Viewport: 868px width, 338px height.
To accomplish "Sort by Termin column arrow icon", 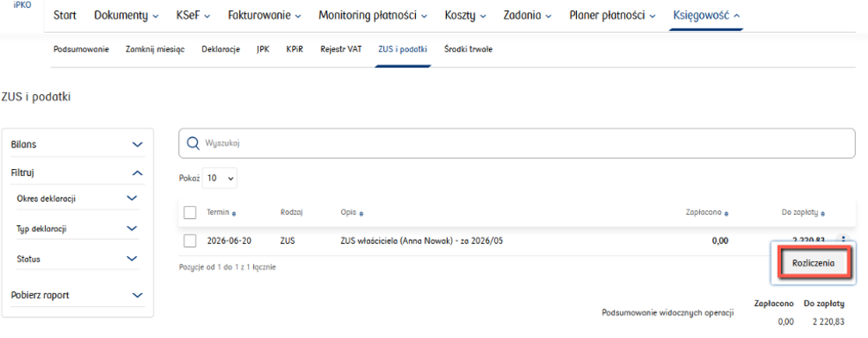I will pos(234,213).
